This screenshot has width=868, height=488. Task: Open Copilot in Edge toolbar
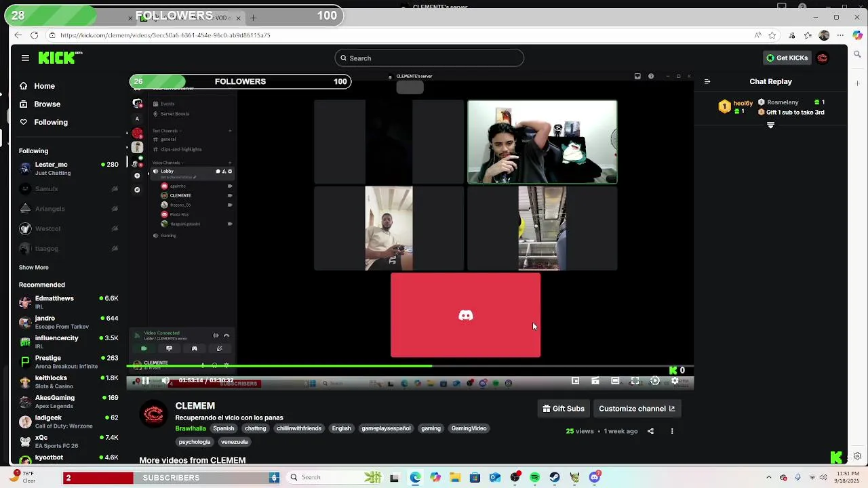coord(858,35)
